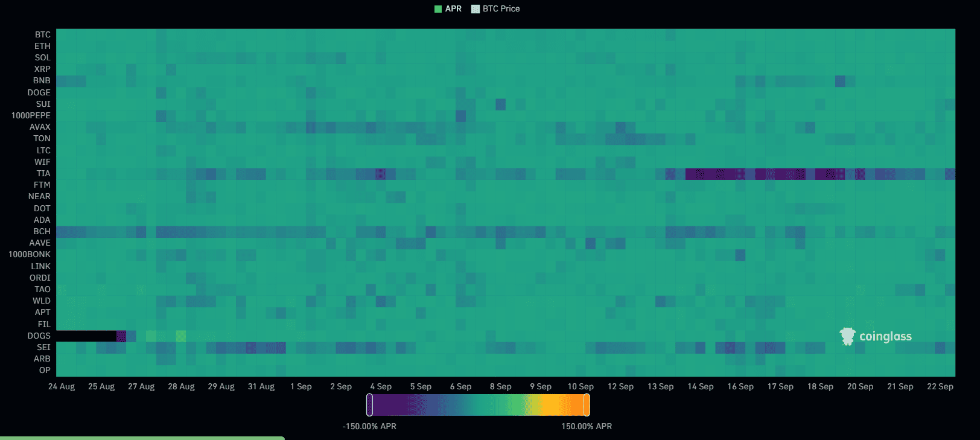Click the ADA row label
980x440 pixels.
click(x=42, y=220)
